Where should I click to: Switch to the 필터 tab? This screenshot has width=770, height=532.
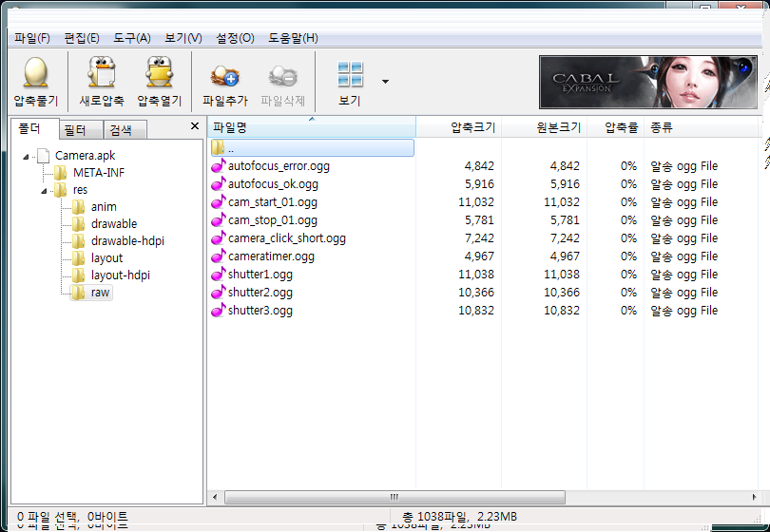75,129
